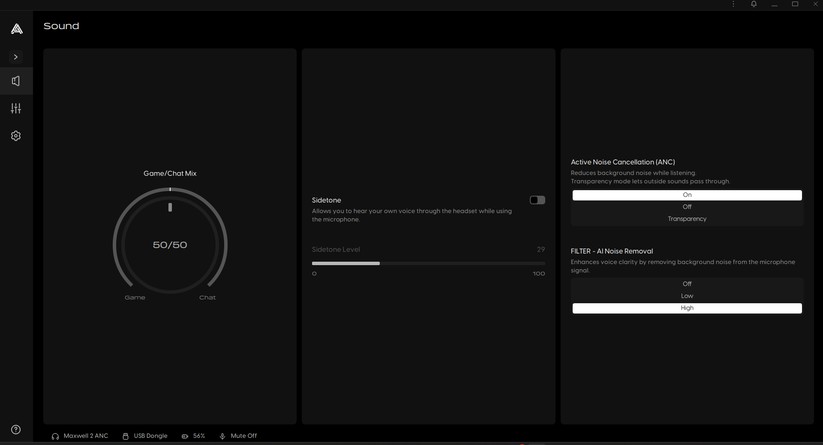
Task: Click the USB Dongle connection icon
Action: (x=125, y=436)
